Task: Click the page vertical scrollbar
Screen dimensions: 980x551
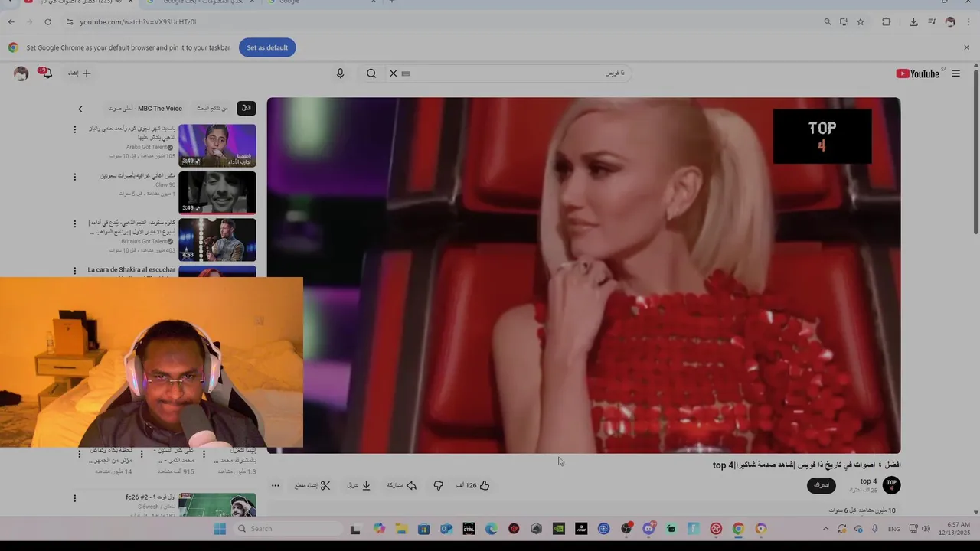Action: click(x=975, y=153)
